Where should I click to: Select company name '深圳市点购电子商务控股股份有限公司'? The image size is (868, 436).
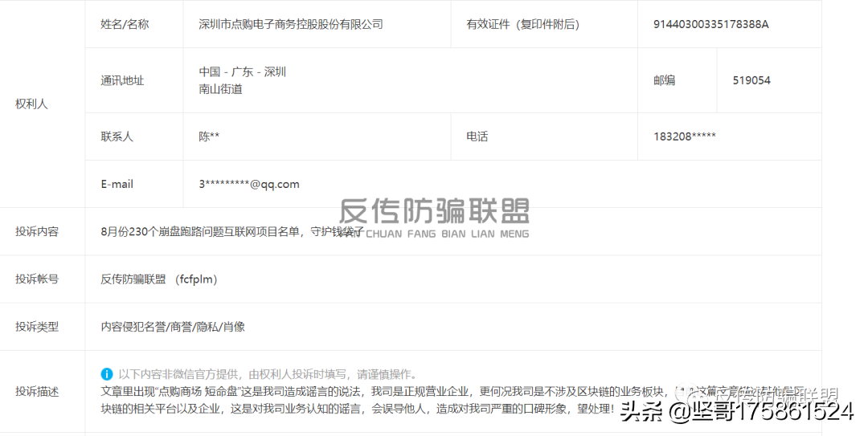click(291, 24)
